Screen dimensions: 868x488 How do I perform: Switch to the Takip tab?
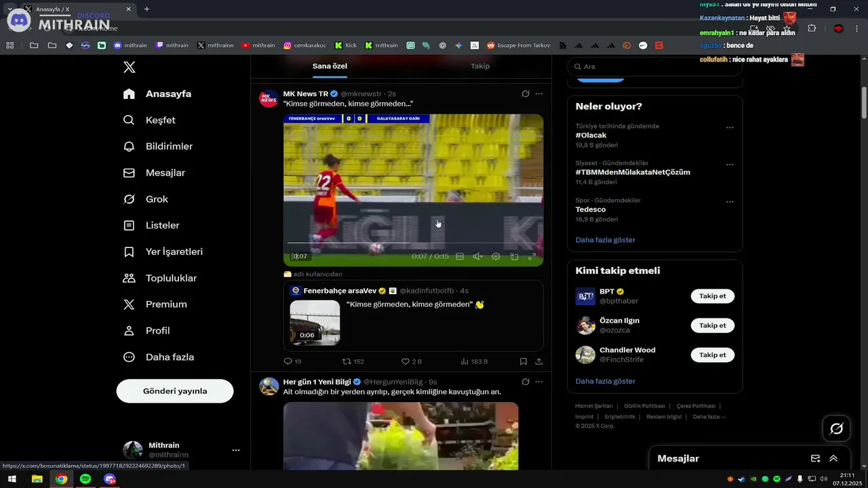click(x=480, y=66)
